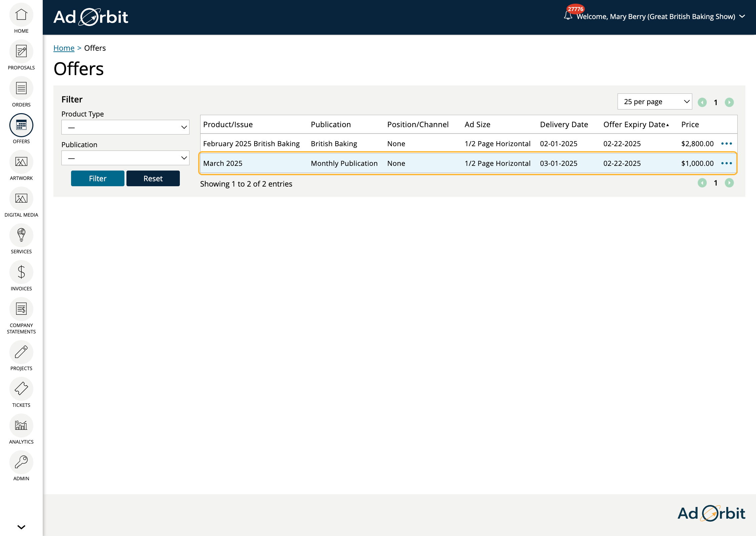Click the Filter button
This screenshot has width=756, height=536.
pyautogui.click(x=97, y=179)
